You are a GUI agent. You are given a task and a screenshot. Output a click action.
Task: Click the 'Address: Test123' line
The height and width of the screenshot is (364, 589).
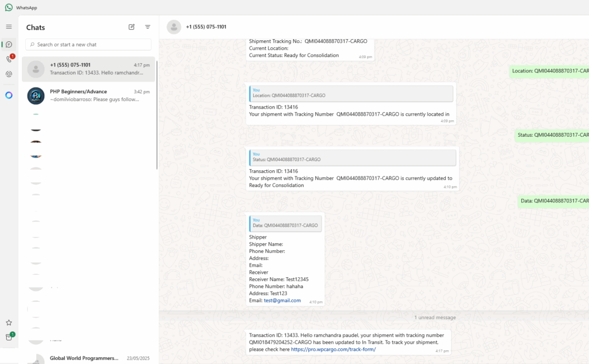(268, 293)
